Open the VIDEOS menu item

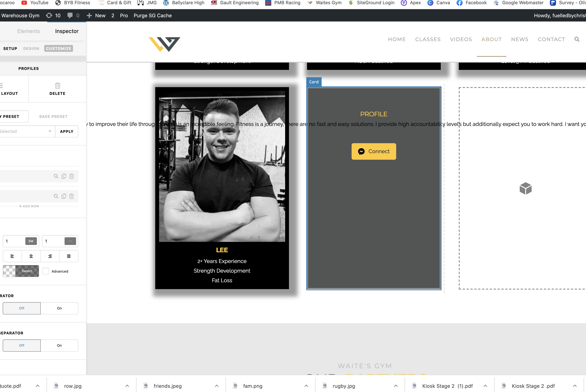click(x=461, y=39)
